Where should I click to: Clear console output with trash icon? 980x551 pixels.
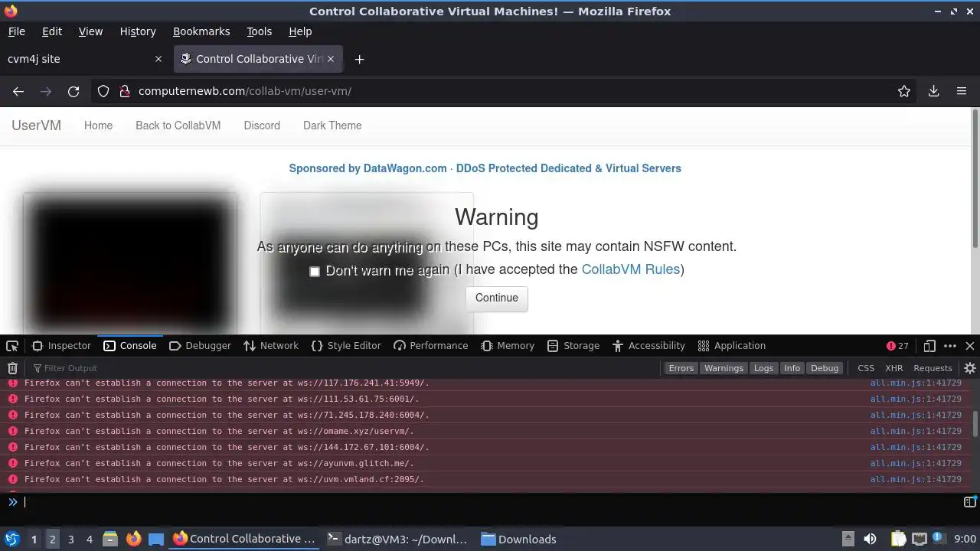[12, 368]
